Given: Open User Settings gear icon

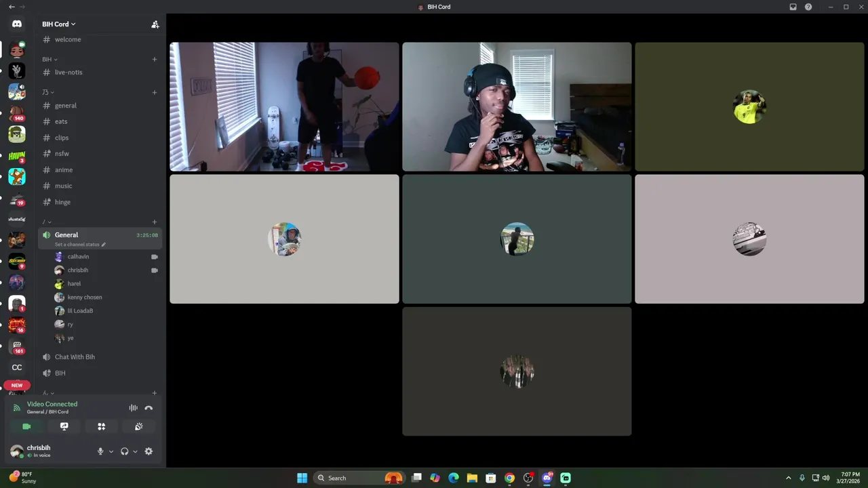Looking at the screenshot, I should coord(149,451).
